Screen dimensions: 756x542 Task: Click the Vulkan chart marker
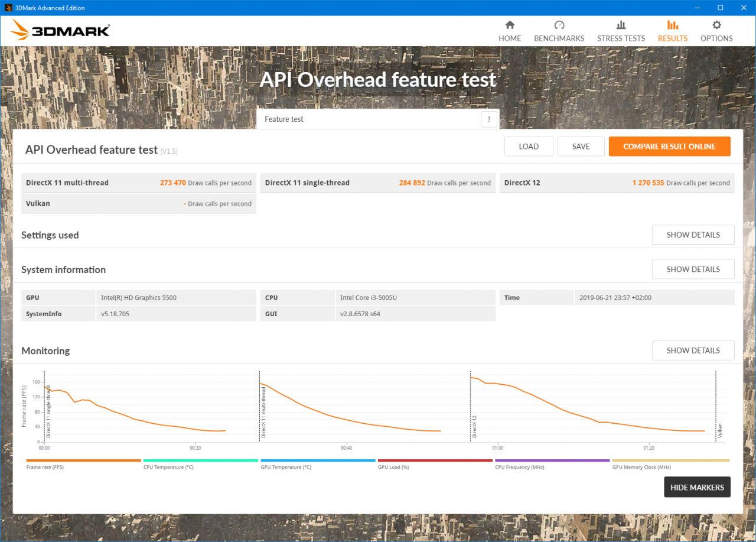[719, 430]
